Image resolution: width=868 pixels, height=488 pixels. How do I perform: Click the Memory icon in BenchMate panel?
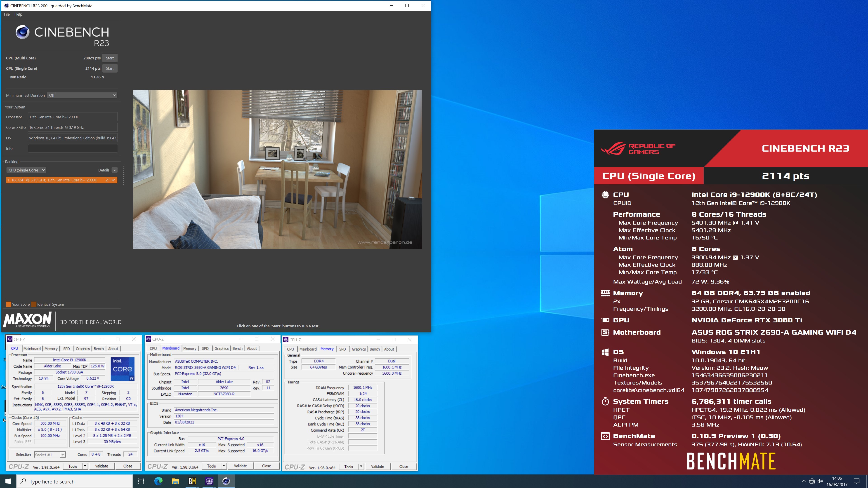pyautogui.click(x=605, y=293)
